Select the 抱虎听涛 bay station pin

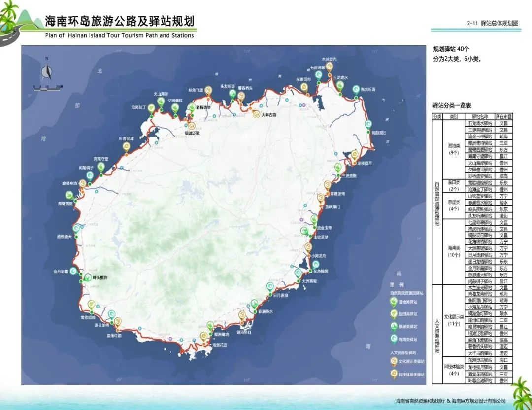tap(356, 90)
